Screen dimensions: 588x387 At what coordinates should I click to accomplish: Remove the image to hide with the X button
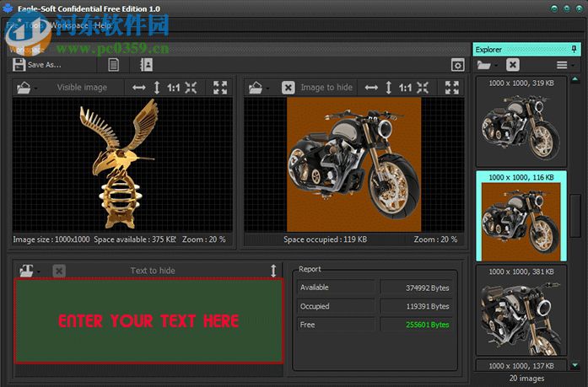288,88
